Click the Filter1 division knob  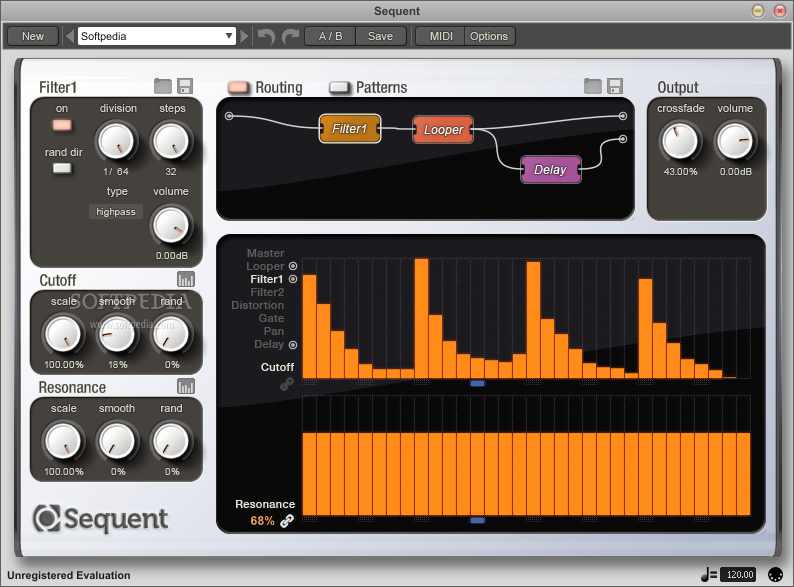point(116,141)
